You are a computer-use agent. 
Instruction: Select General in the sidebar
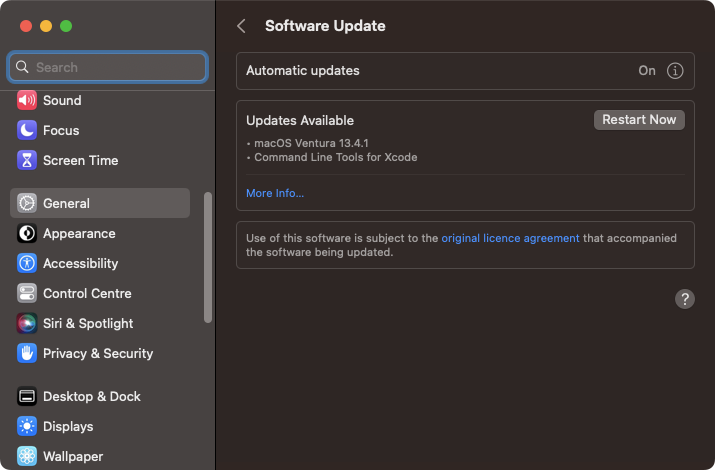tap(100, 203)
